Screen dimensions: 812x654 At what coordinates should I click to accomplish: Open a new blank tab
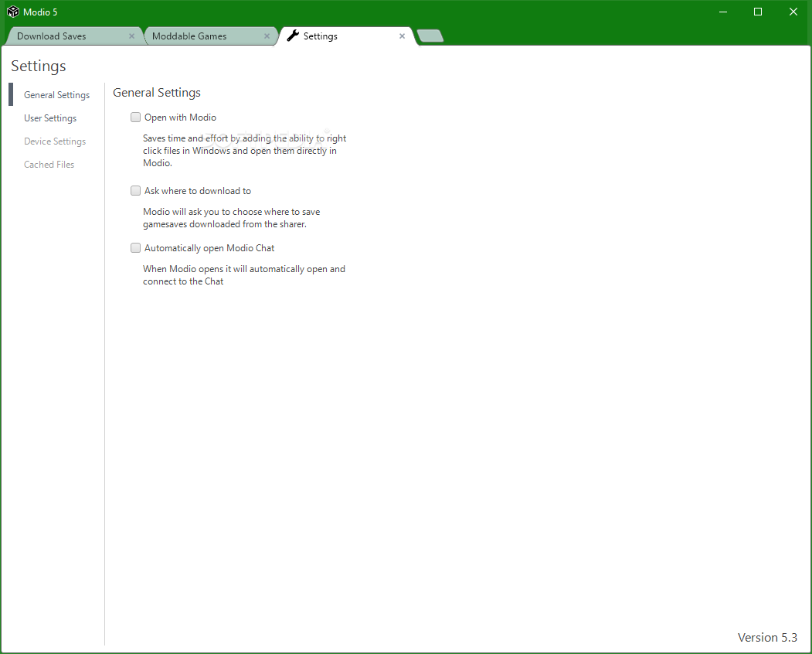[430, 36]
